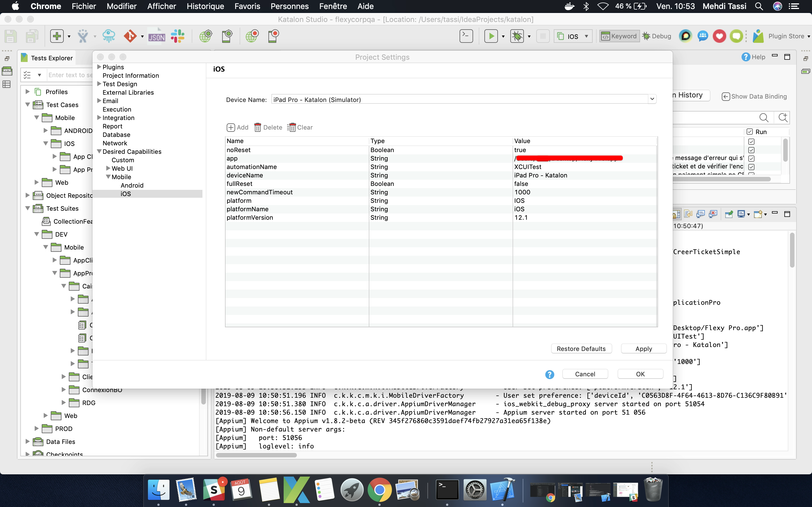Image resolution: width=812 pixels, height=507 pixels.
Task: Open the Historique menu in menu bar
Action: click(x=205, y=6)
